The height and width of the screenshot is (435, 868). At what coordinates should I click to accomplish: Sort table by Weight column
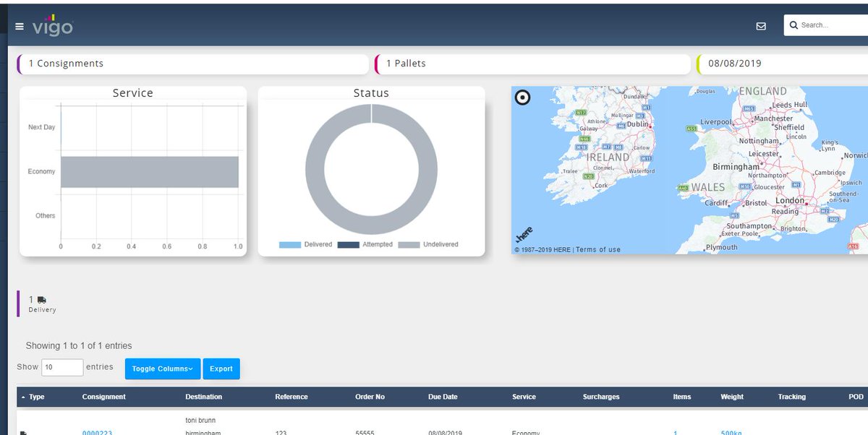pos(732,397)
